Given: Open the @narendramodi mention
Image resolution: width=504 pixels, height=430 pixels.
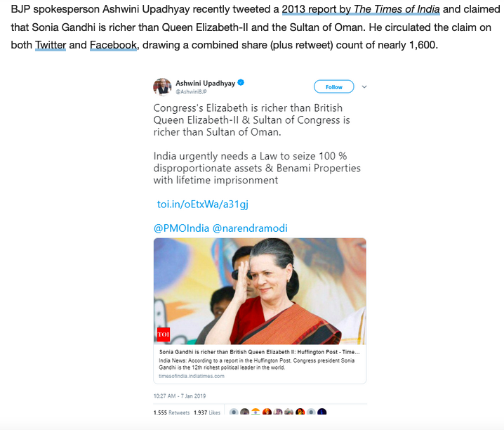Looking at the screenshot, I should point(250,228).
